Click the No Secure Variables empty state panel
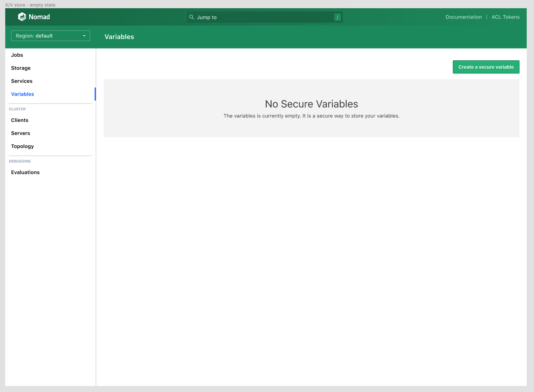This screenshot has width=534, height=392. pyautogui.click(x=312, y=108)
